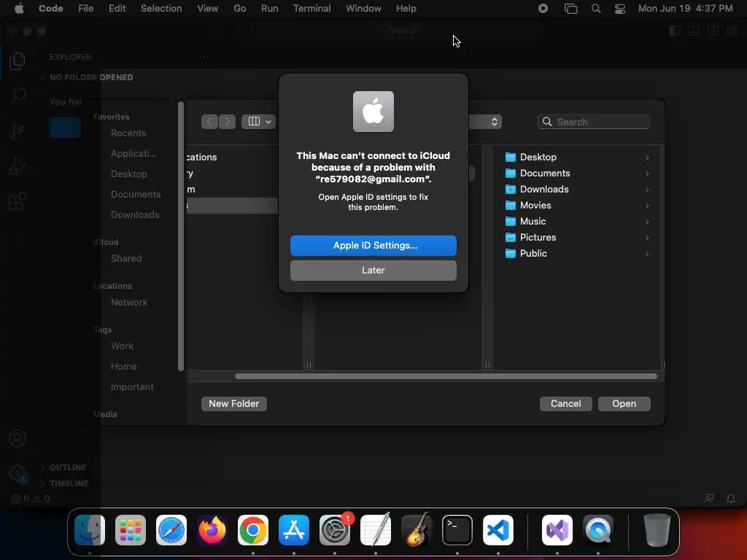The width and height of the screenshot is (747, 560).
Task: Select Recents in dialog sidebar
Action: click(x=128, y=133)
